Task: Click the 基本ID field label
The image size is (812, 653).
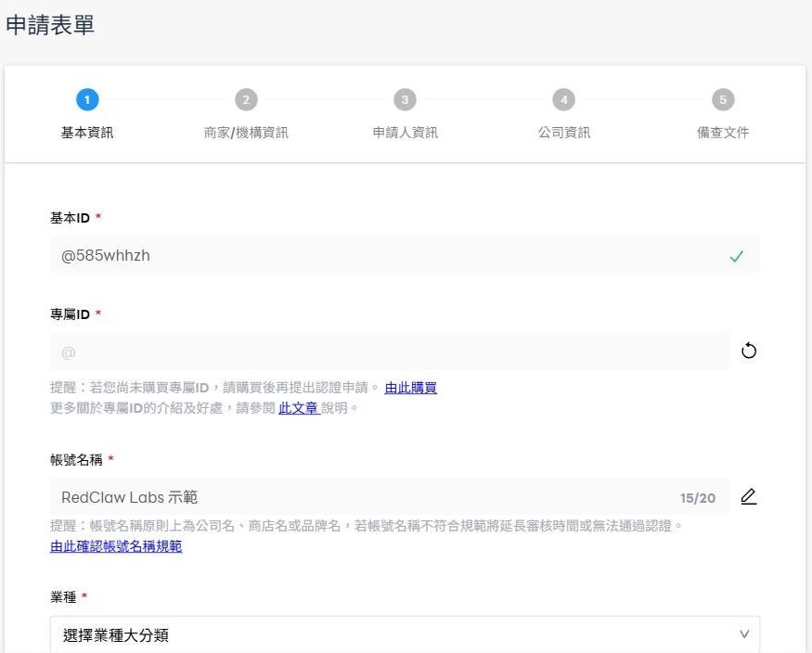Action: (x=70, y=218)
